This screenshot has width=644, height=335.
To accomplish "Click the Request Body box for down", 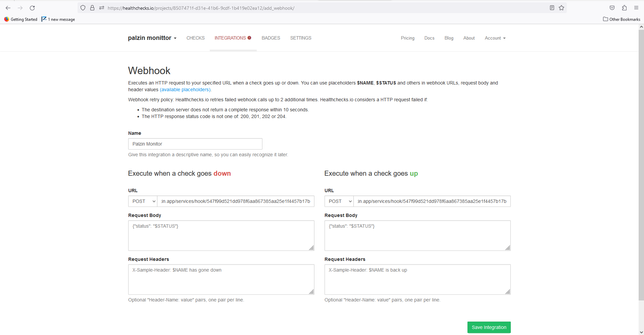I will [221, 235].
